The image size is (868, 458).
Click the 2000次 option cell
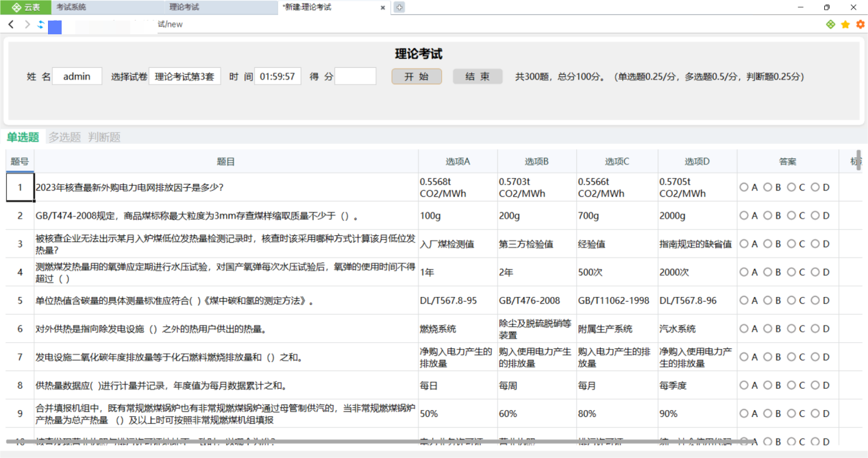tap(697, 272)
